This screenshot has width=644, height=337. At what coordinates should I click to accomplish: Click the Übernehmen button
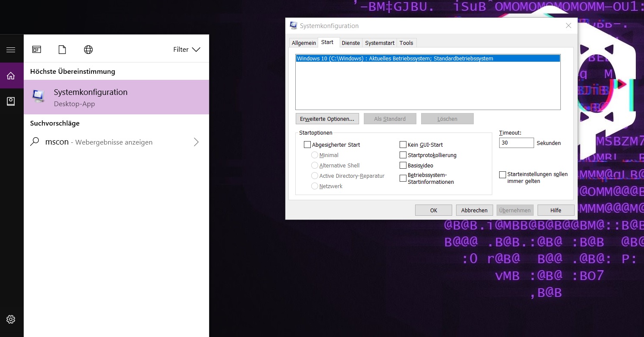click(x=515, y=210)
